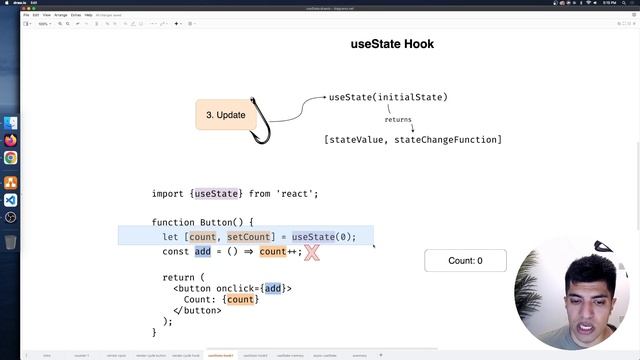Switch to the 'useState memory' page tab
Screen dimensions: 640x360
[x=290, y=356]
